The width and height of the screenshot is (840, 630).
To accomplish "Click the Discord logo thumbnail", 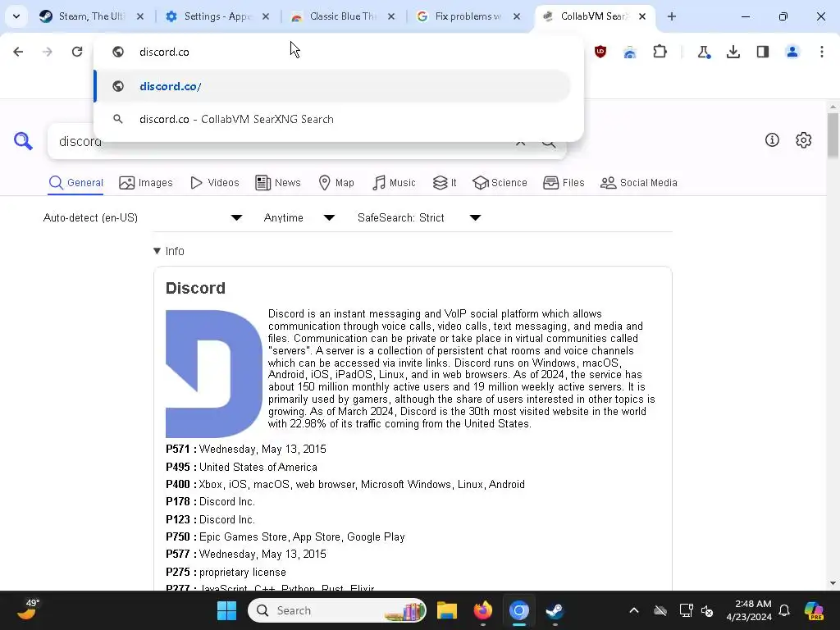I will [214, 374].
